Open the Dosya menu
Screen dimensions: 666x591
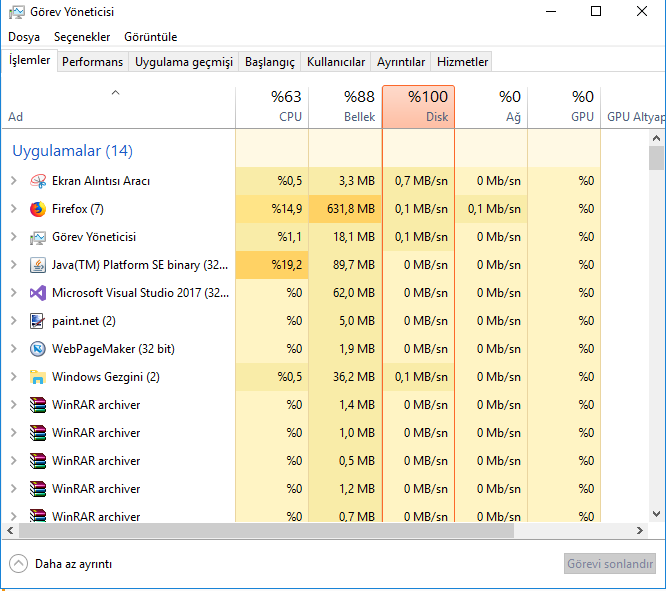24,37
